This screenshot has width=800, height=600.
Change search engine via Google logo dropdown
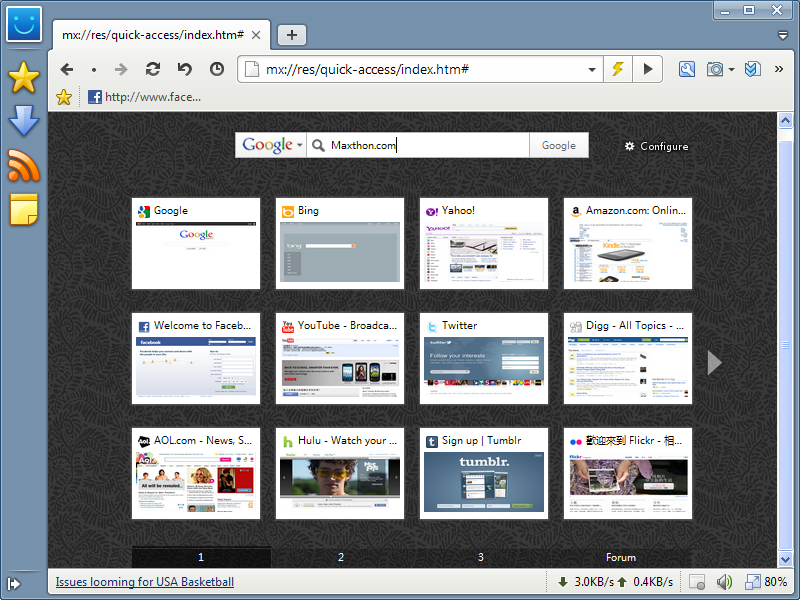(x=271, y=145)
